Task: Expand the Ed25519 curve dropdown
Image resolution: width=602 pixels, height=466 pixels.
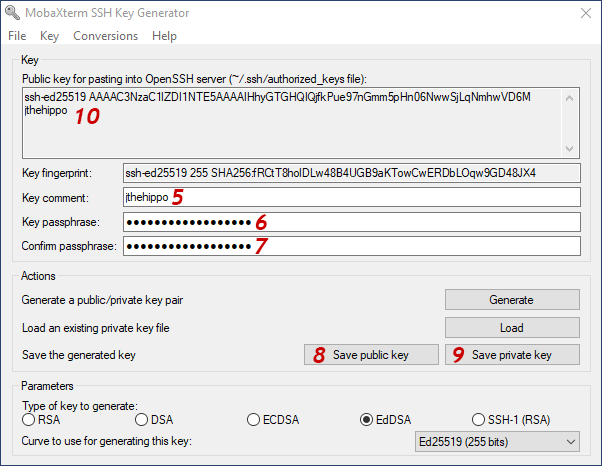Action: tap(496, 441)
